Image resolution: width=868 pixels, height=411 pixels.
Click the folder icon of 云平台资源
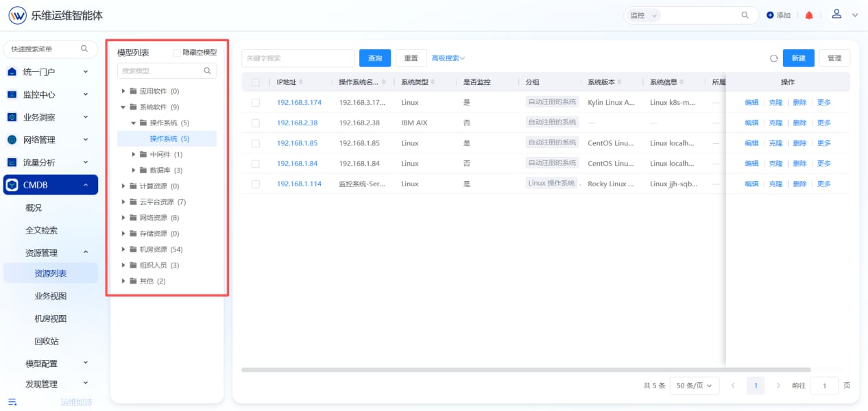pyautogui.click(x=133, y=202)
